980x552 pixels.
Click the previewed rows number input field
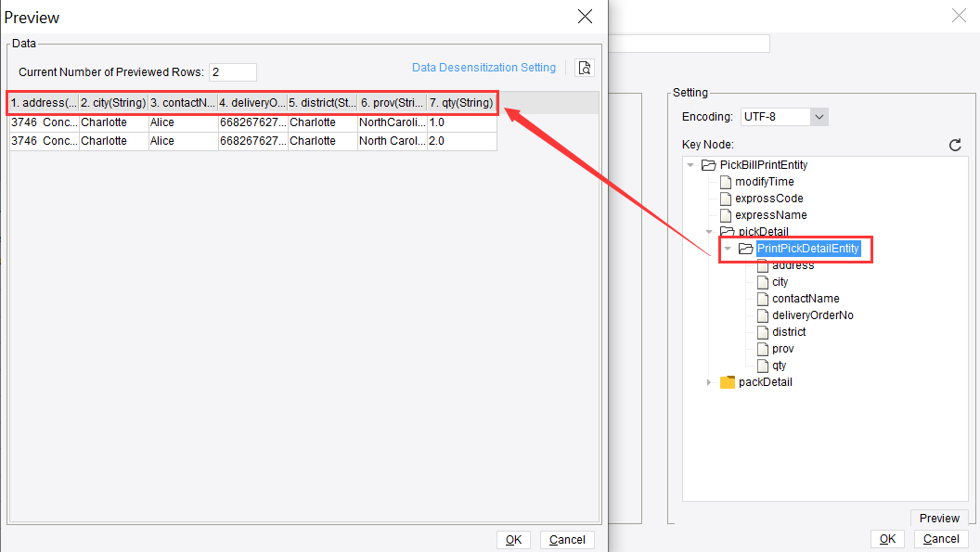[232, 71]
